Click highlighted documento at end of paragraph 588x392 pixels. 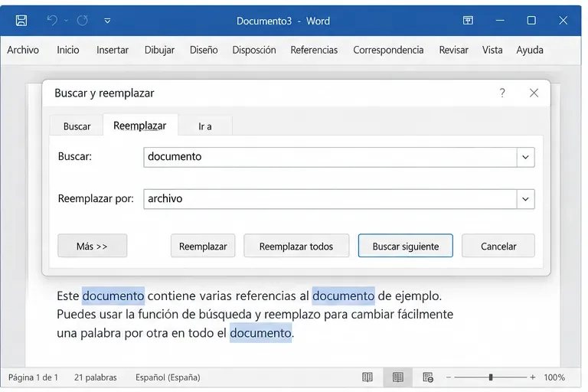(x=260, y=333)
